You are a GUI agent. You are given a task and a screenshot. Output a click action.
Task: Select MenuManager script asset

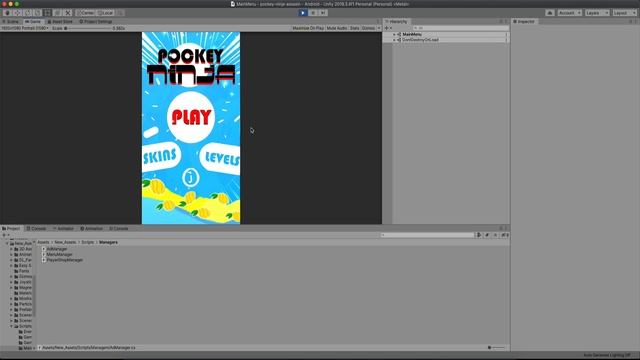tap(57, 254)
